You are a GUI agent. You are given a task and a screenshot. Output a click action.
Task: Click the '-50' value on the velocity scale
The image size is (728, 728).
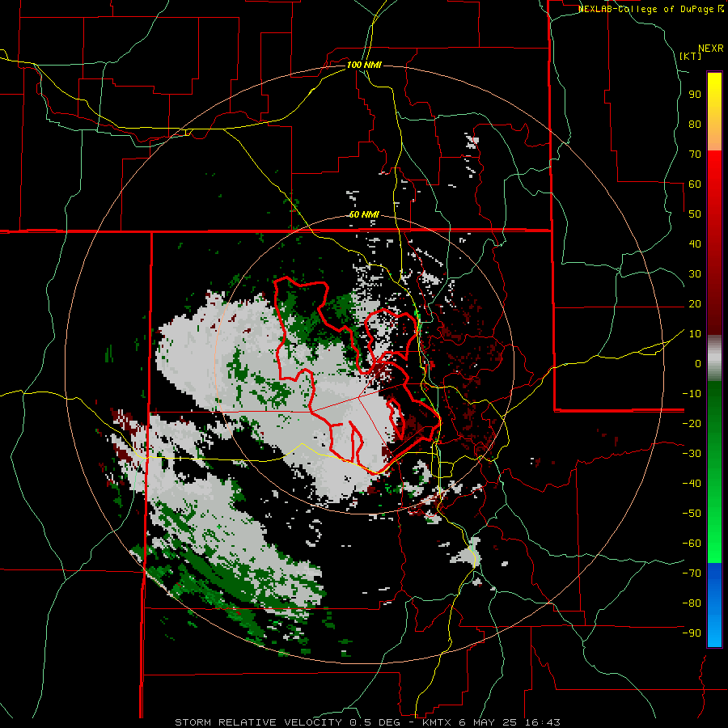[x=692, y=514]
